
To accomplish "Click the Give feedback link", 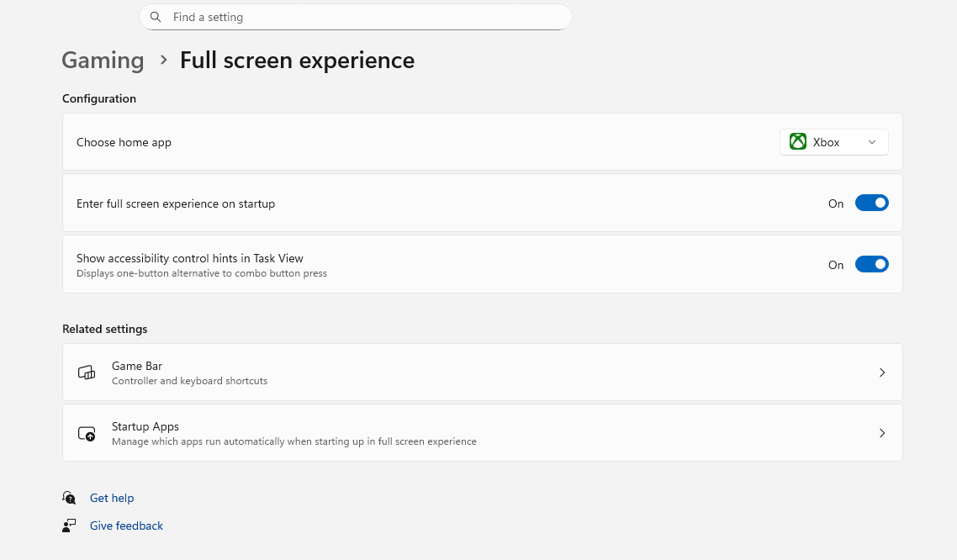I will [126, 525].
